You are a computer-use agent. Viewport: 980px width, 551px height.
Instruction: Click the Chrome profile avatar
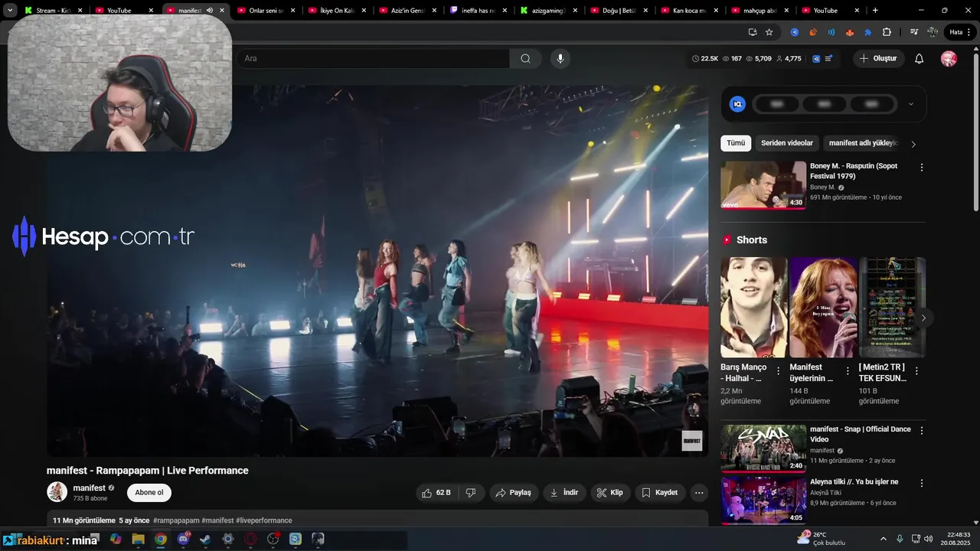(933, 32)
